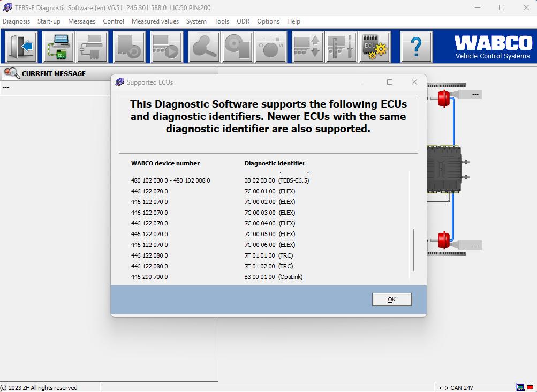Click the ECU list scrollbar
This screenshot has width=537, height=392.
413,249
